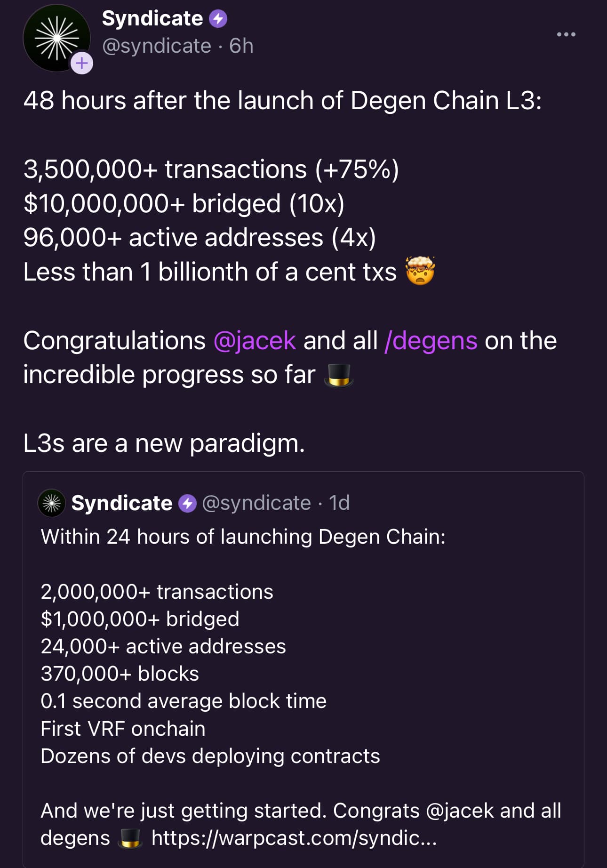Tap the top hat emoji in quoted cast
Screen dimensions: 607x868
(x=130, y=838)
